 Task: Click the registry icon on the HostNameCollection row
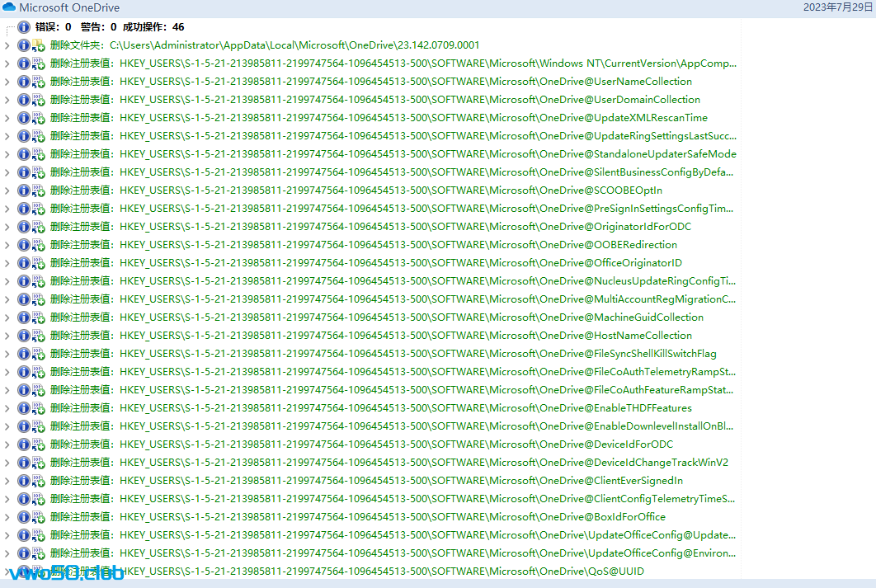tap(38, 336)
